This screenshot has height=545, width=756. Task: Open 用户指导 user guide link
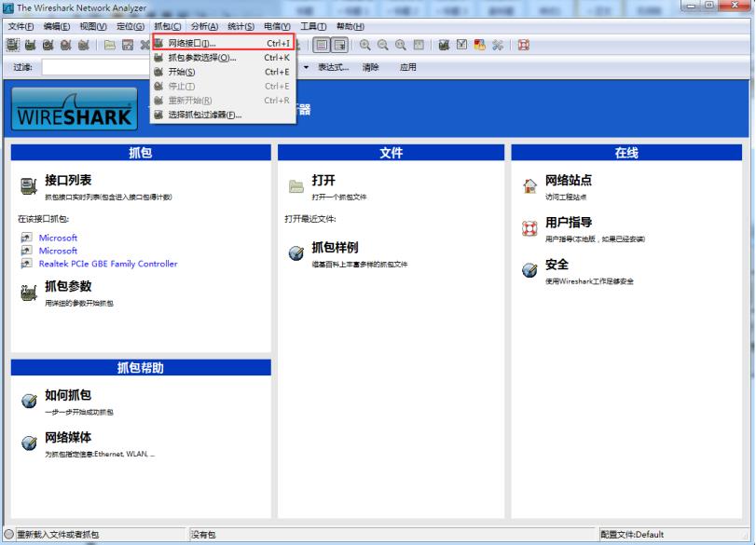569,223
